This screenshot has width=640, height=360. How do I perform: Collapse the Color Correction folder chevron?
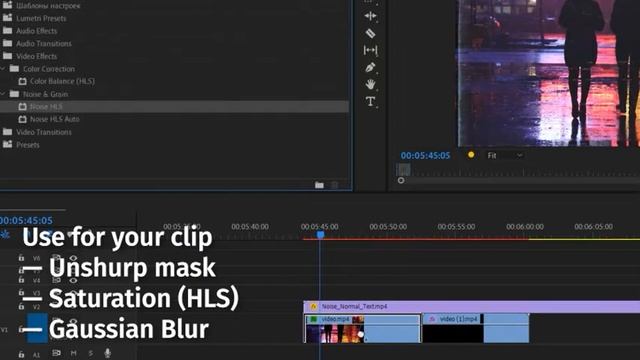pyautogui.click(x=3, y=69)
